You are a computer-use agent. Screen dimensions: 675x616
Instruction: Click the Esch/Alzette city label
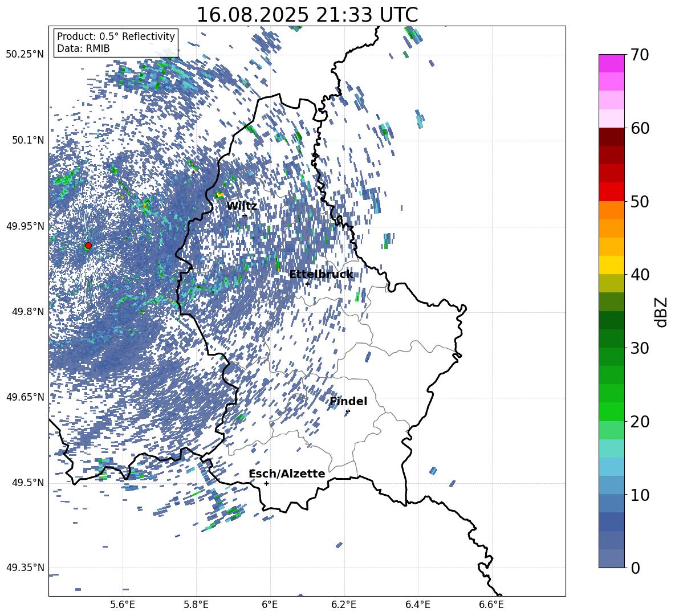point(287,474)
